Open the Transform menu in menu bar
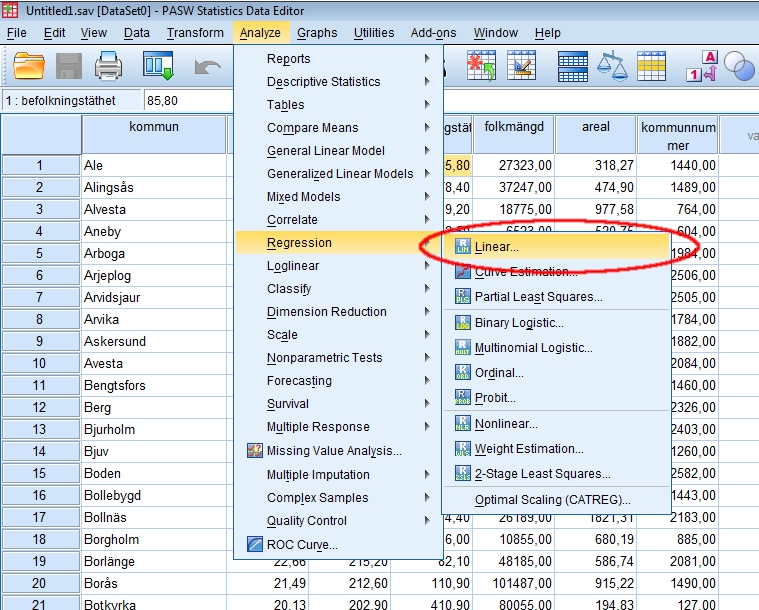Image resolution: width=759 pixels, height=610 pixels. (x=195, y=33)
